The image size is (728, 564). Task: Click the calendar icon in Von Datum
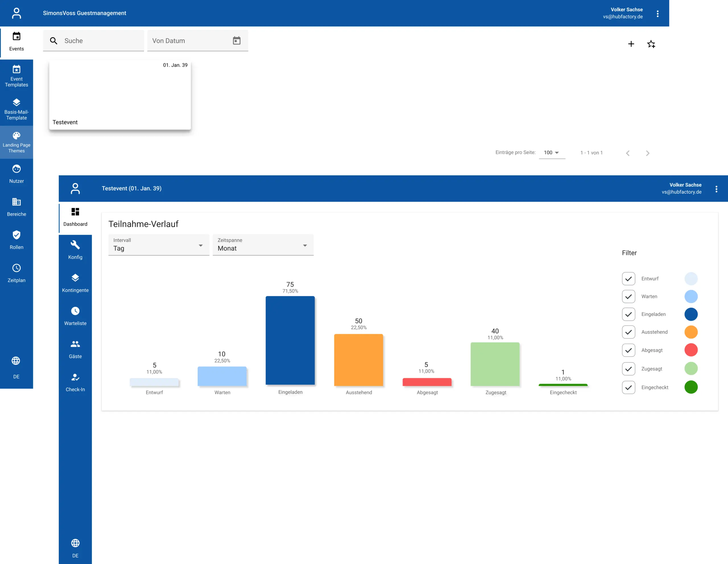[x=237, y=41]
